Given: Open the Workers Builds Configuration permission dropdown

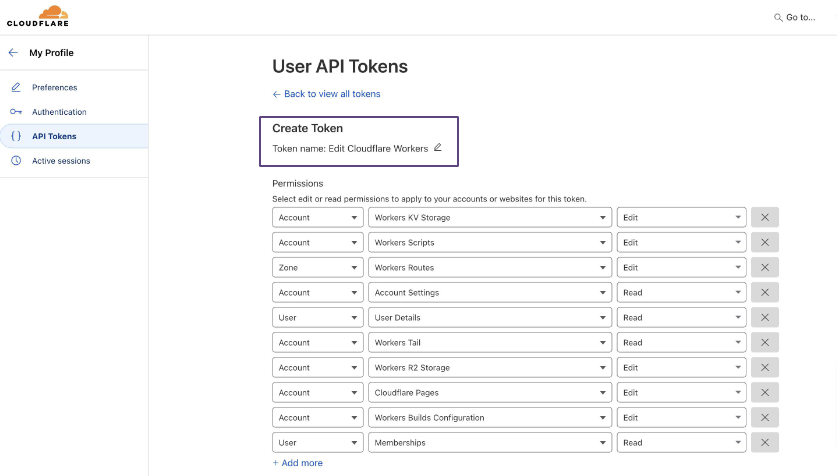Looking at the screenshot, I should pyautogui.click(x=490, y=418).
